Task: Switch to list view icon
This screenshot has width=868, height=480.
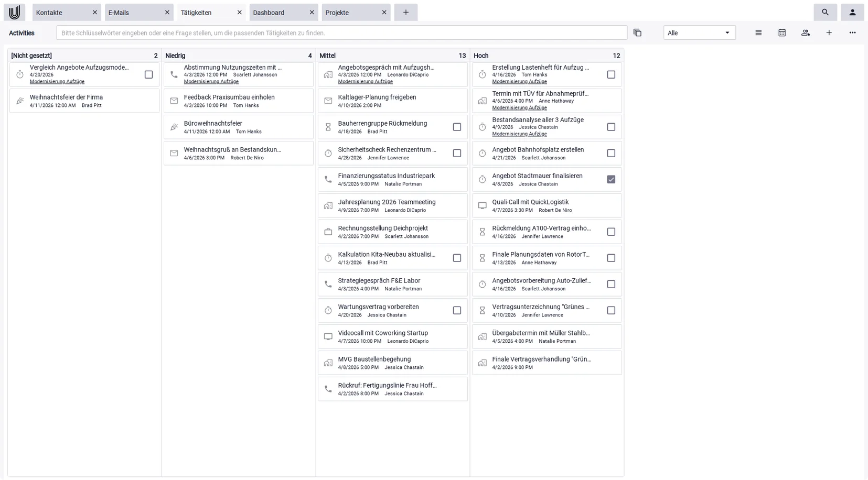Action: tap(758, 32)
